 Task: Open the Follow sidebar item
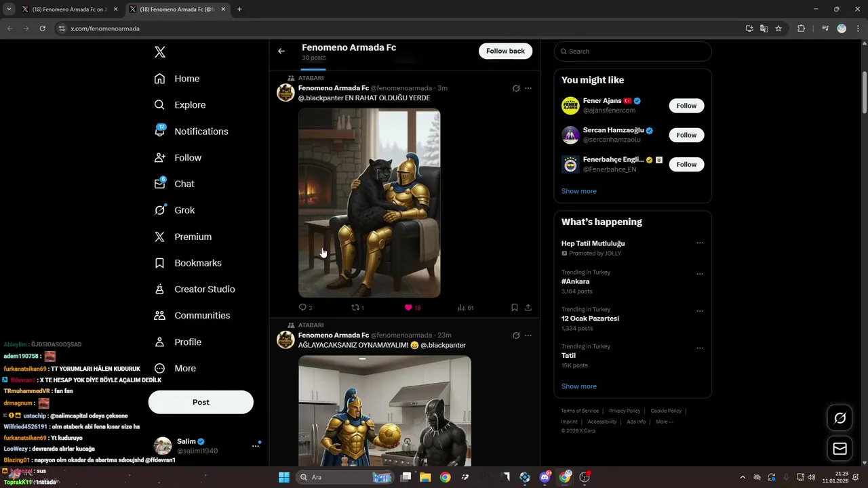[178, 157]
